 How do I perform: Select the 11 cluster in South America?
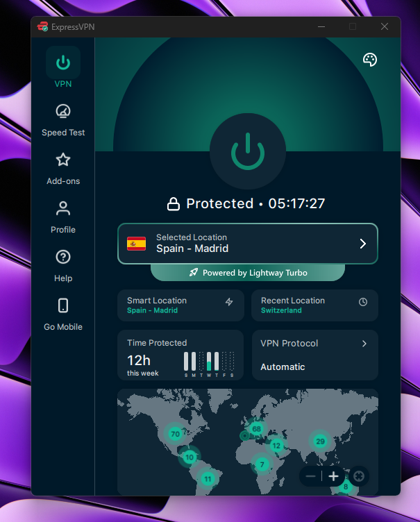tap(208, 479)
